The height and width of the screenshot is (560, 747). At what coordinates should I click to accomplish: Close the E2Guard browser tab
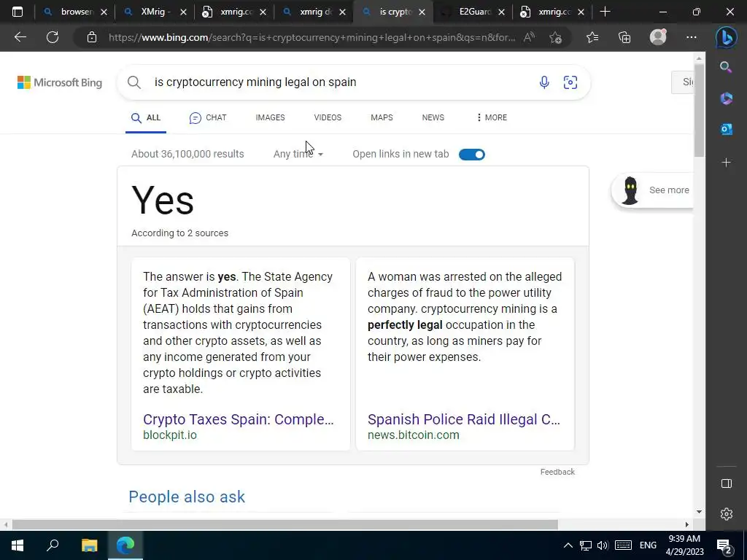pos(501,12)
